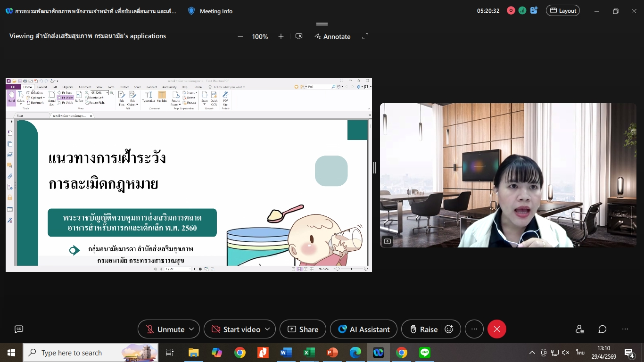Open the AI Assistant

click(x=363, y=329)
